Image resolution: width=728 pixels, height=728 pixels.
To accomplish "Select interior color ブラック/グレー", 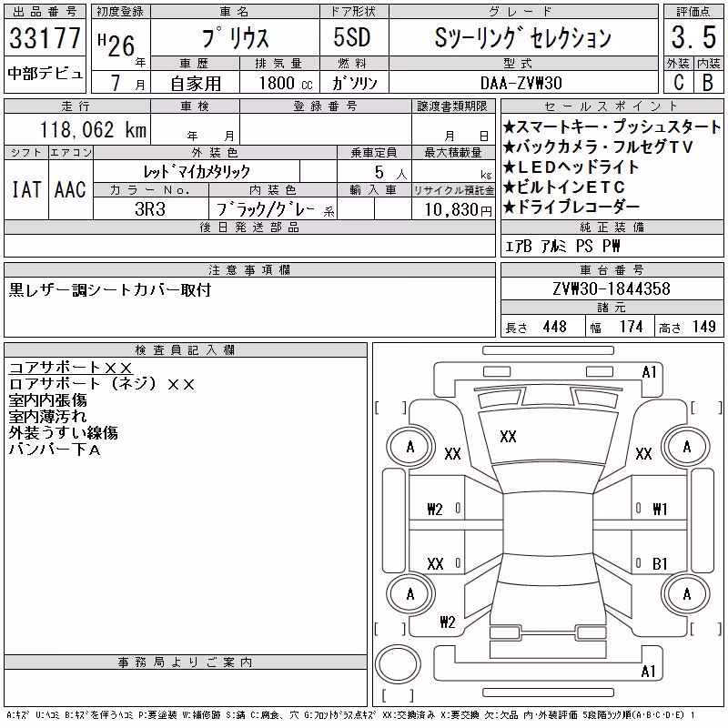I will pyautogui.click(x=266, y=209).
